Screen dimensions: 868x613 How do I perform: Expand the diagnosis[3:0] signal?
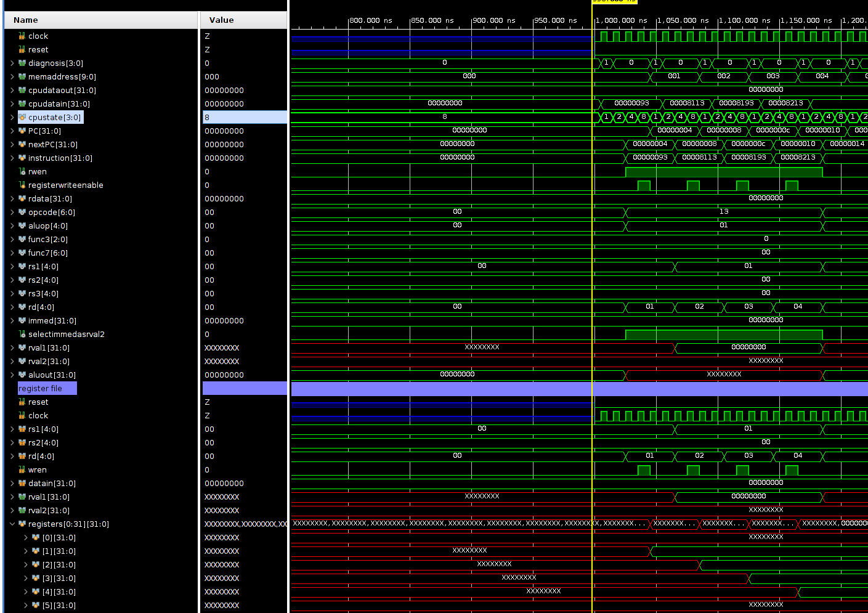point(12,63)
